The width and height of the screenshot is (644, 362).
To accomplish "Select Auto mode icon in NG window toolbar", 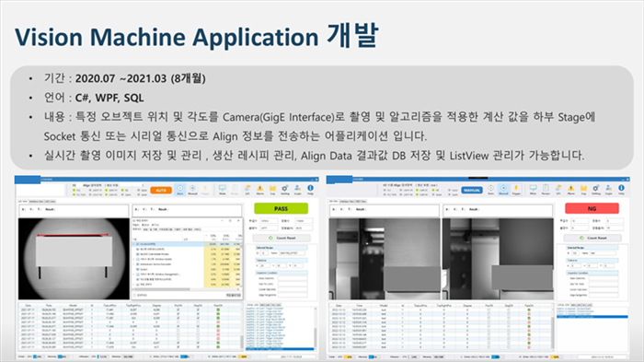I will pos(490,189).
